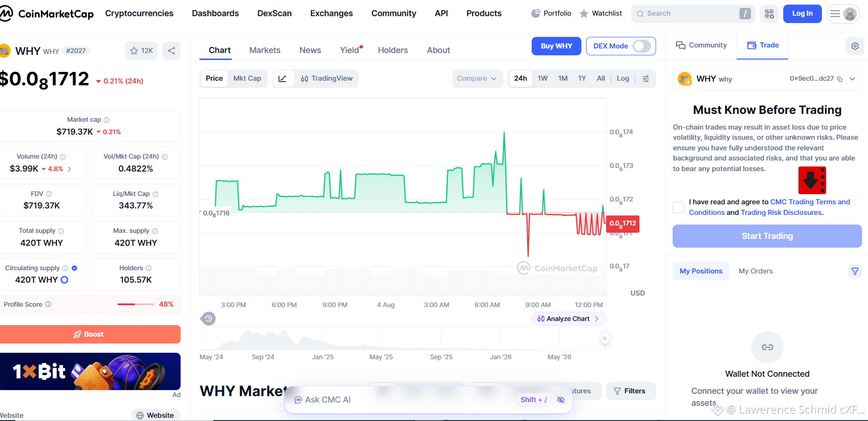Toggle the DEX Mode switch
The width and height of the screenshot is (868, 421).
(x=642, y=46)
